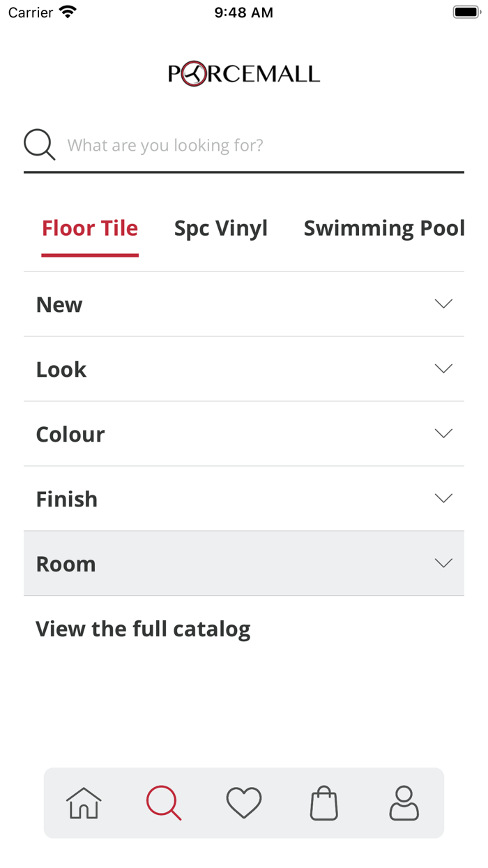Open View the full catalog link
The image size is (488, 868).
tap(143, 629)
